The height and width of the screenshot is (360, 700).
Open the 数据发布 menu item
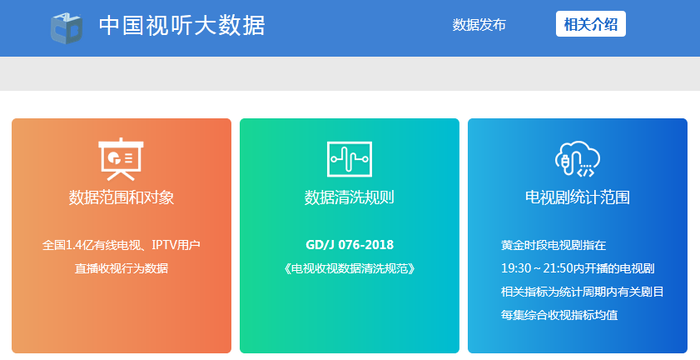coord(479,25)
